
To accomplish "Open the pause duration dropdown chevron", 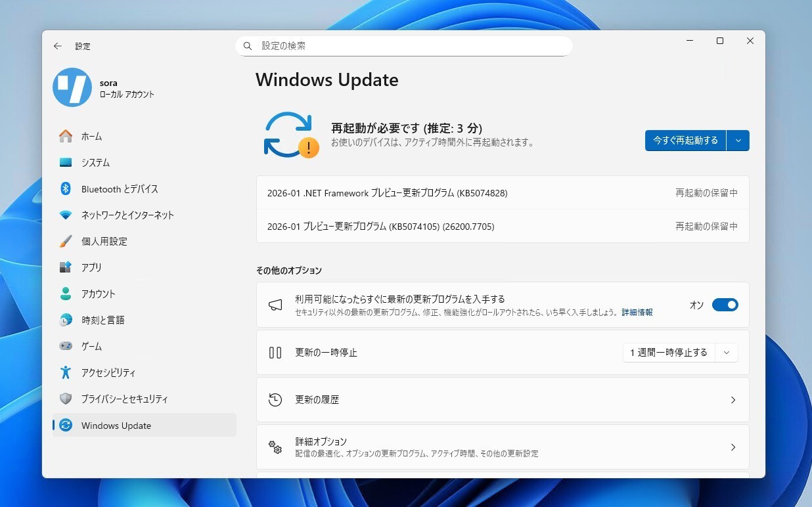I will point(727,353).
